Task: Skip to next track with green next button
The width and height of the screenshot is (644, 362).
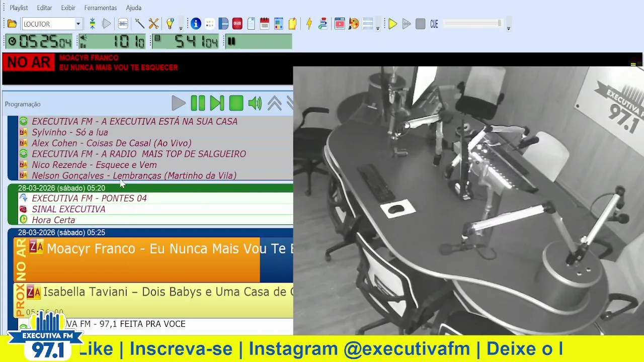Action: [217, 104]
